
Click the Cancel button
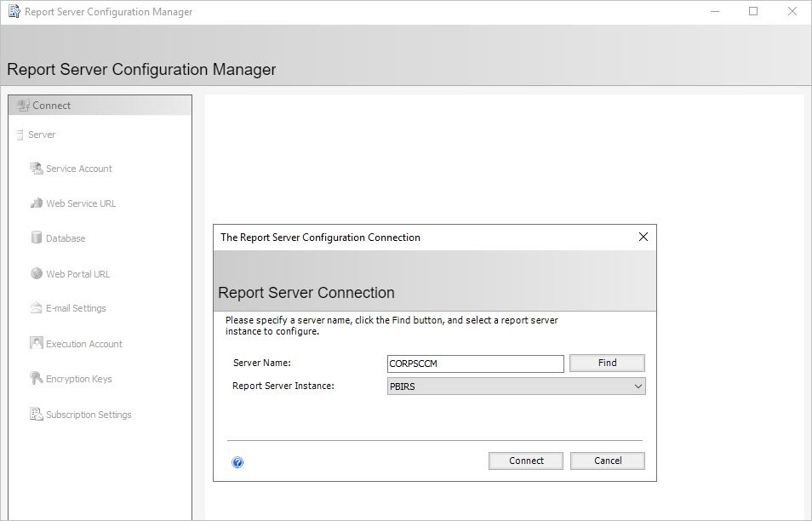(x=608, y=461)
